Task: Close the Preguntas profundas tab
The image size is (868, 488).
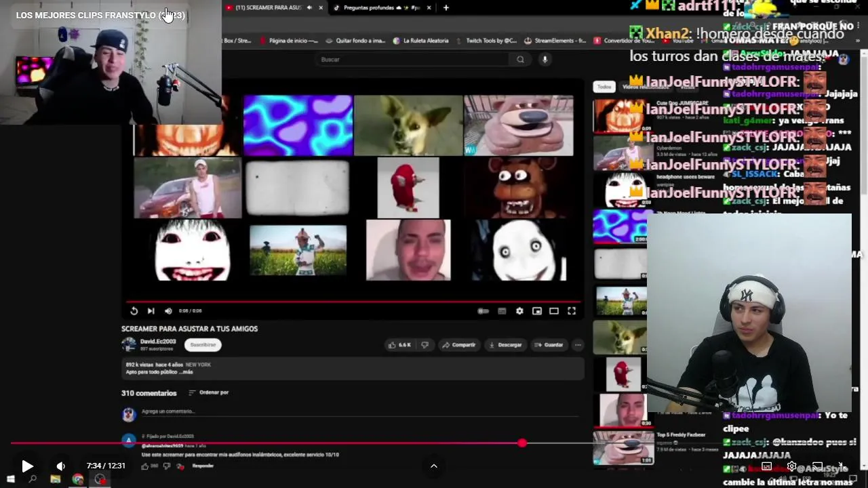Action: [429, 7]
